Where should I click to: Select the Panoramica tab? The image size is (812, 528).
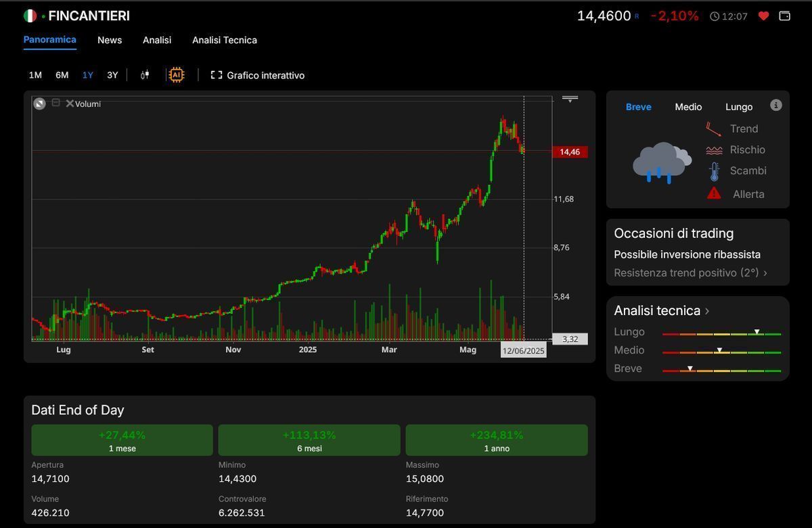coord(49,40)
